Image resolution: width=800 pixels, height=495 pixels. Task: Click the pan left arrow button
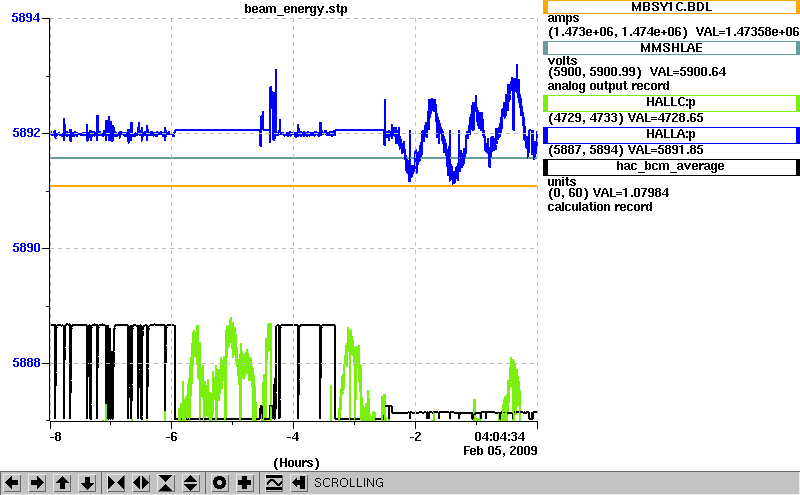12,483
